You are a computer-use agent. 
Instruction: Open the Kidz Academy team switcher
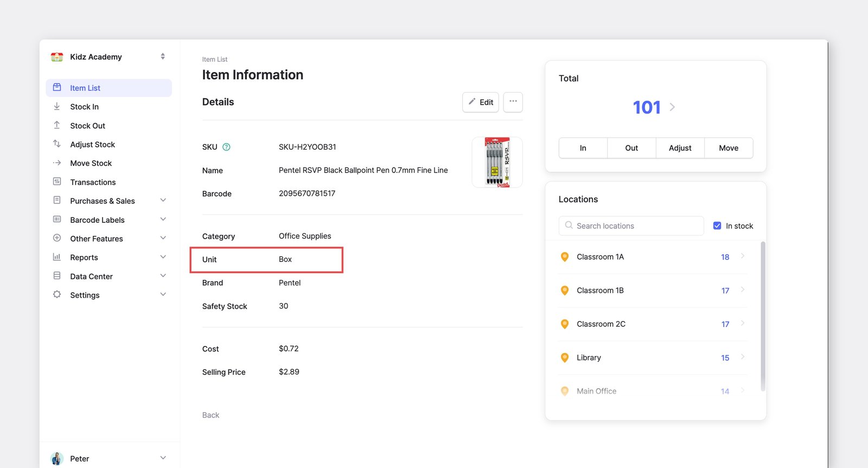pyautogui.click(x=109, y=57)
